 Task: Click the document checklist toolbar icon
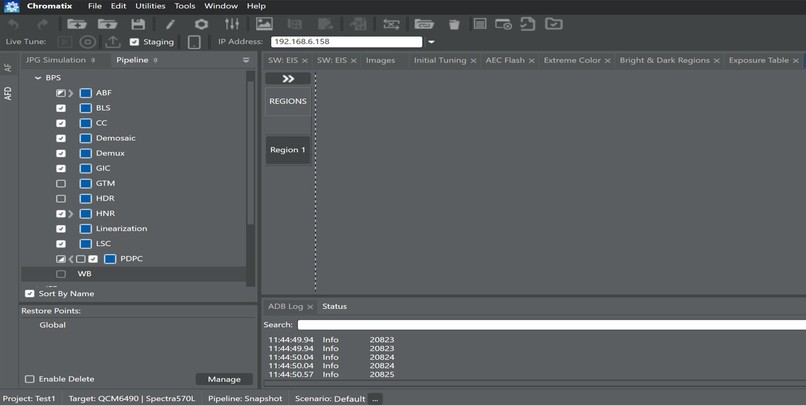point(527,24)
